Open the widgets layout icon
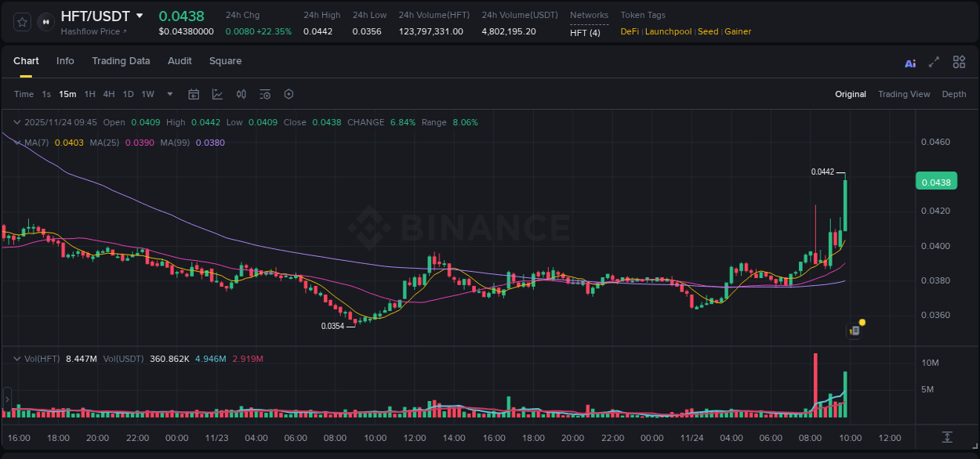980x459 pixels. (x=959, y=61)
